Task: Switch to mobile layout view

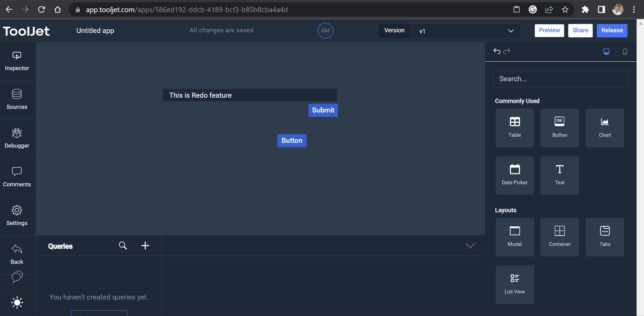Action: point(625,52)
